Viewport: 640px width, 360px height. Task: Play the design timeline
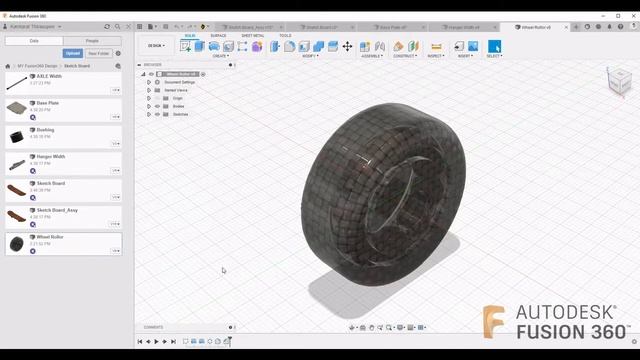point(156,342)
